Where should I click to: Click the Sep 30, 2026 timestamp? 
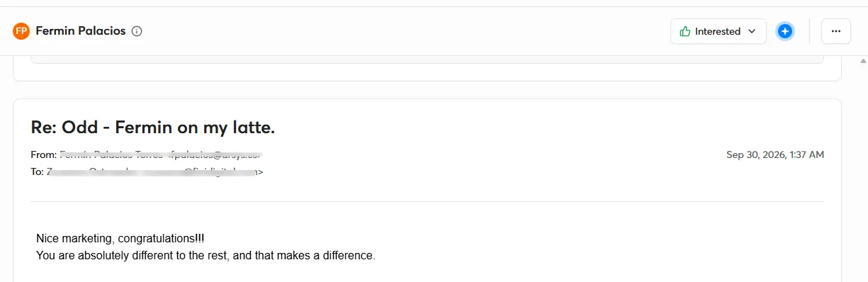point(775,154)
